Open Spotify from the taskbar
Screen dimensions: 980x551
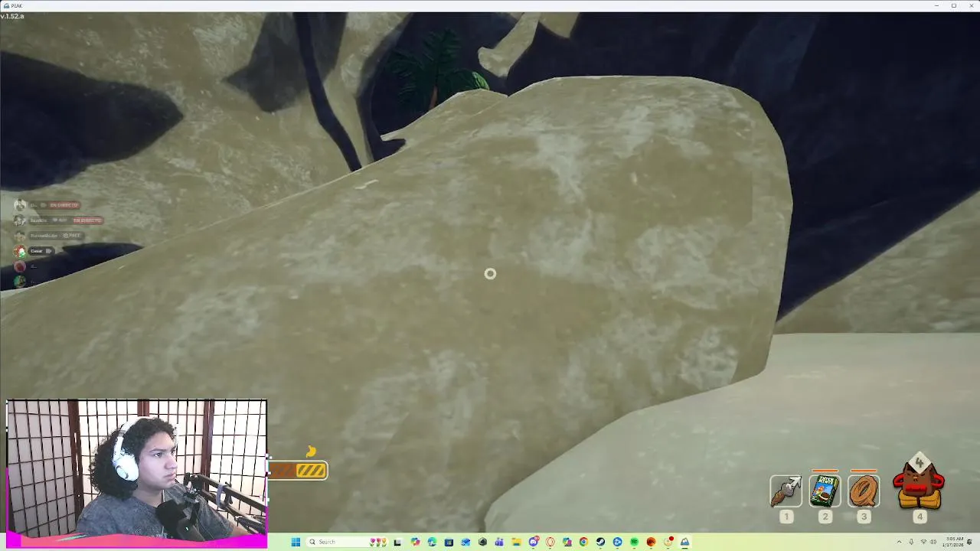tap(634, 542)
